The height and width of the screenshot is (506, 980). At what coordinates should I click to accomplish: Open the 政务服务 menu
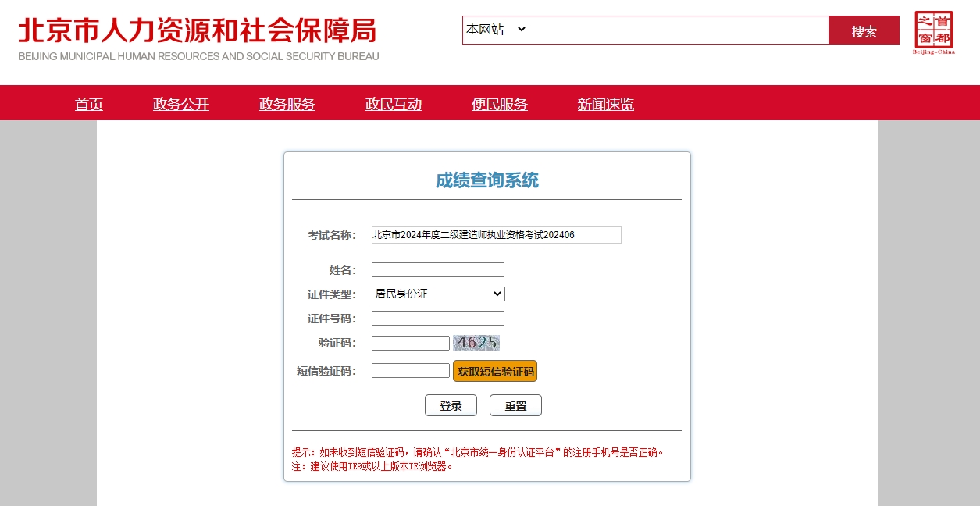287,105
